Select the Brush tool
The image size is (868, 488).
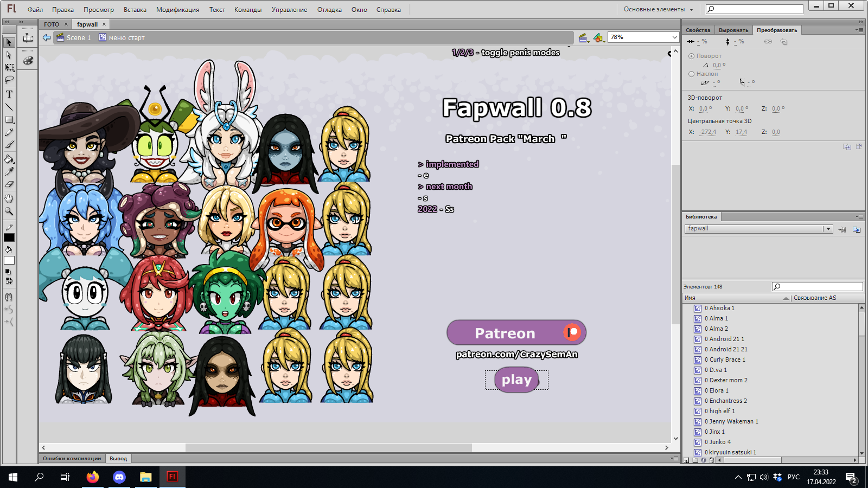[x=9, y=145]
